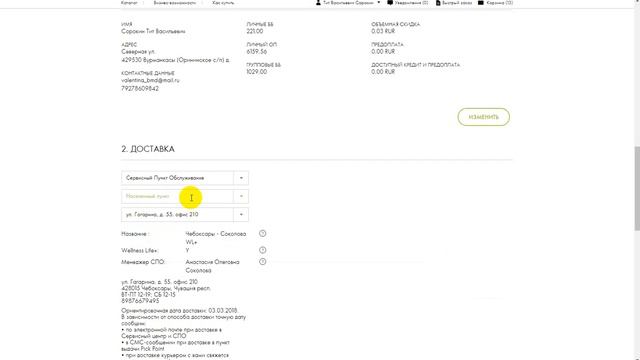Open the Корзина cart link

[500, 2]
